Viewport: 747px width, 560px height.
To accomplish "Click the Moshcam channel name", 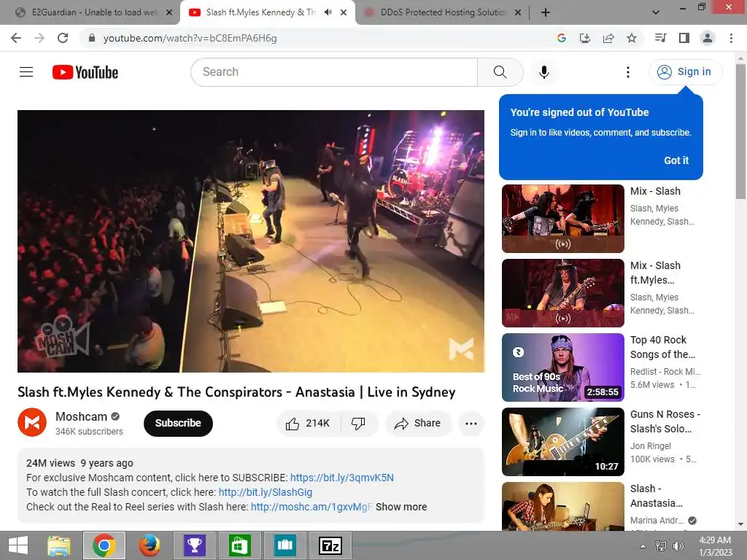I will [x=81, y=416].
